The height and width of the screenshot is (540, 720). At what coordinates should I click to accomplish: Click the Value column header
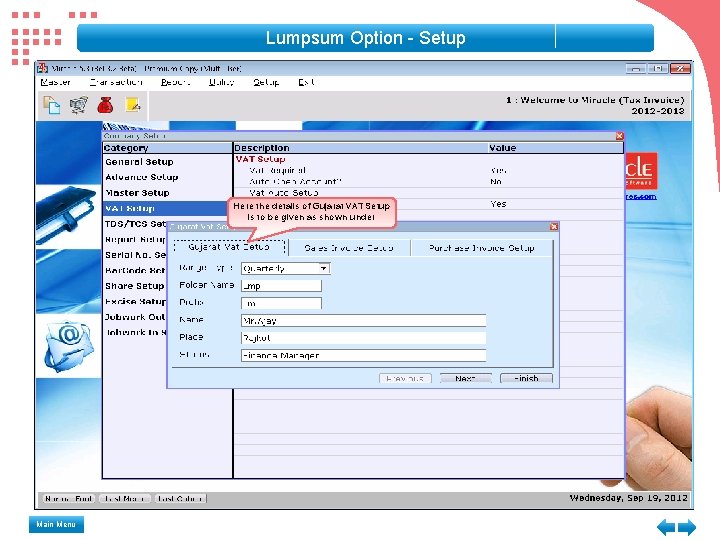coord(556,148)
